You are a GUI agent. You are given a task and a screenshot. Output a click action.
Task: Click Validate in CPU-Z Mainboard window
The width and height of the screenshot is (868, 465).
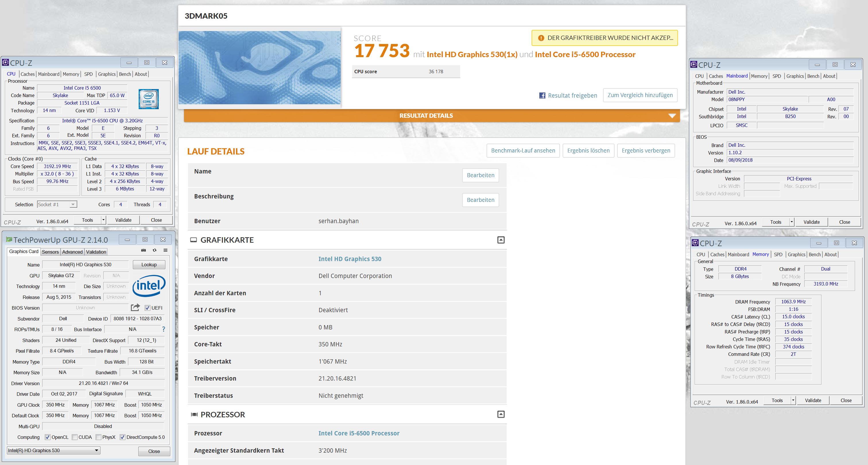812,222
